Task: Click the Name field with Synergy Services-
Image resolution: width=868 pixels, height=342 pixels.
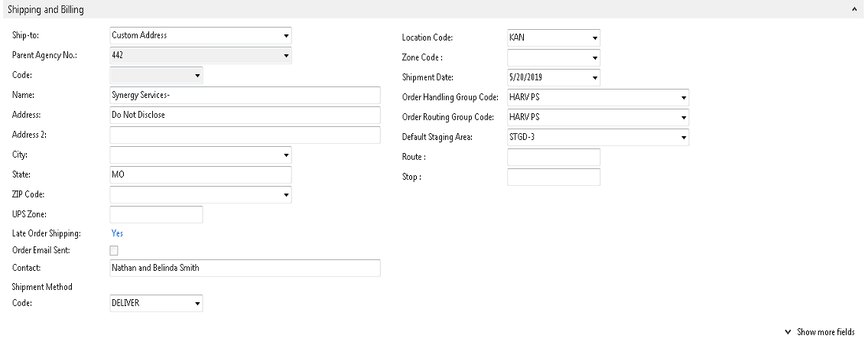Action: [x=245, y=95]
